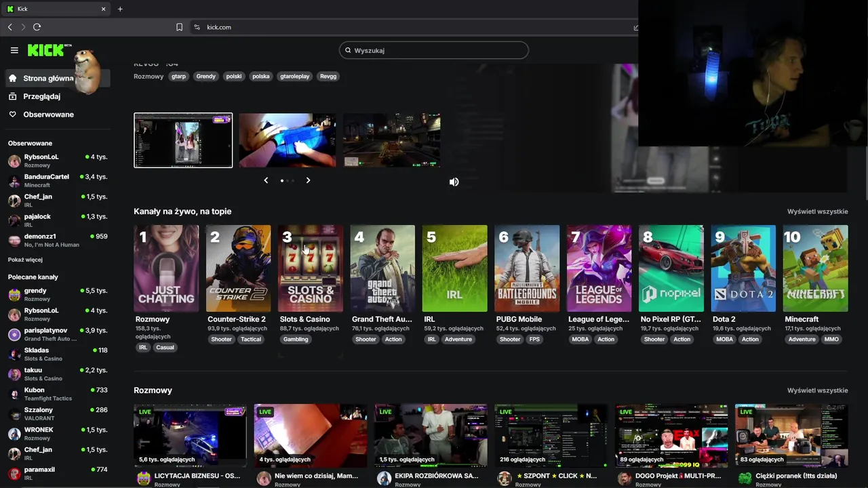The height and width of the screenshot is (488, 868).
Task: Select the Revgg tag
Action: point(328,77)
